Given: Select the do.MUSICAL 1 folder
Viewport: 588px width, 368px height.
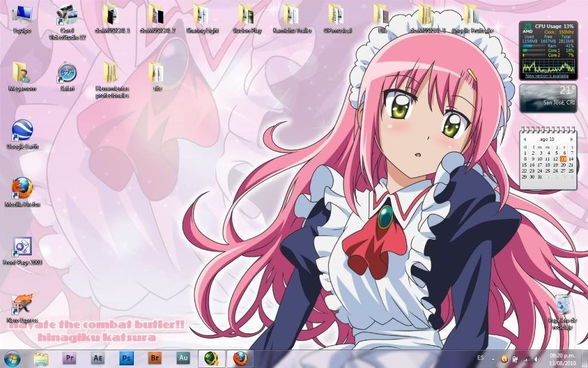Looking at the screenshot, I should pos(112,19).
